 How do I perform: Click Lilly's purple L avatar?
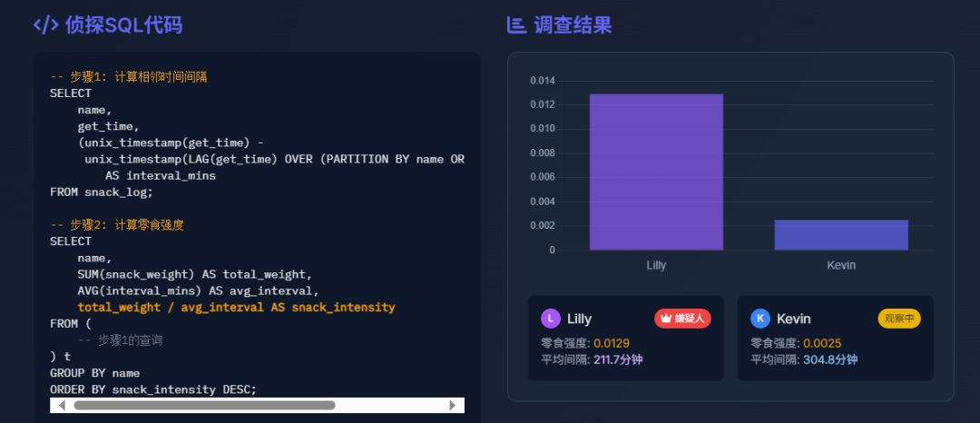click(550, 319)
